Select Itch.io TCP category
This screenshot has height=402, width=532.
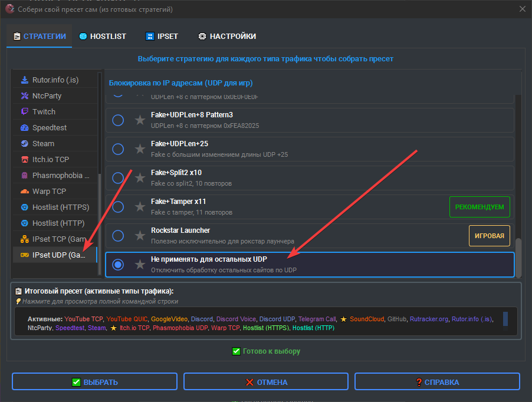(55, 160)
